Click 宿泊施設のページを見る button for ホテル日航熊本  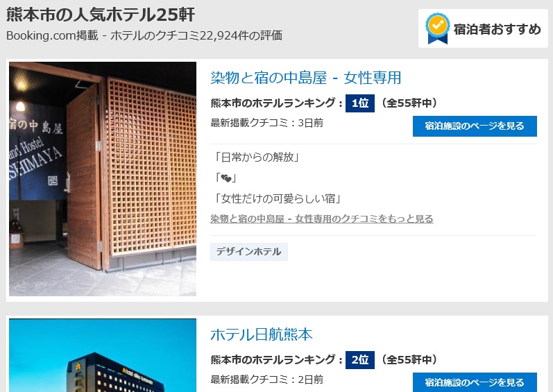(x=475, y=382)
